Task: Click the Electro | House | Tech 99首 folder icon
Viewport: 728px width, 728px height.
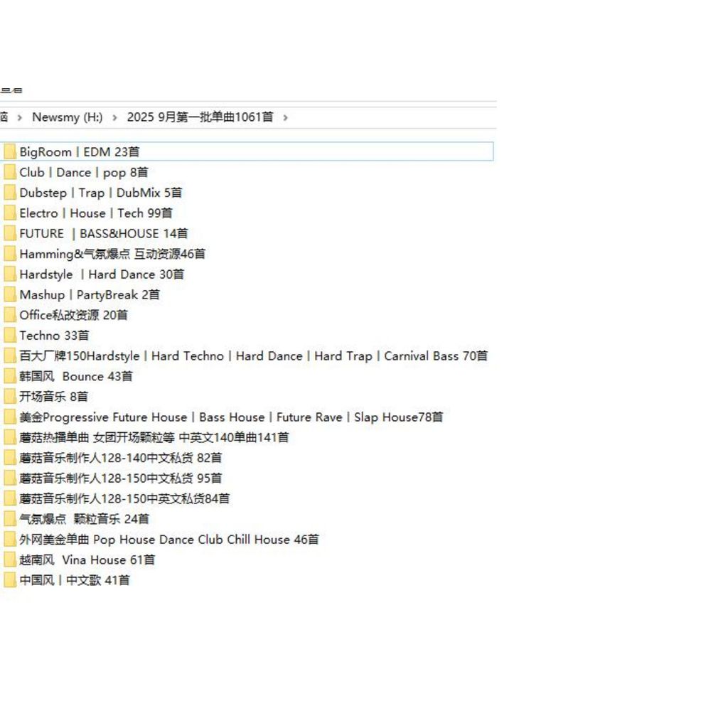Action: coord(10,213)
